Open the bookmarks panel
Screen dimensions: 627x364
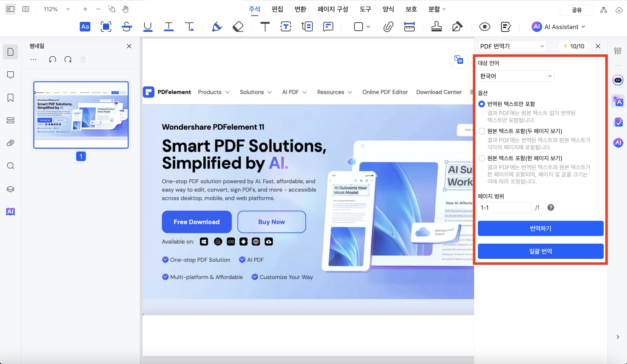[x=10, y=98]
